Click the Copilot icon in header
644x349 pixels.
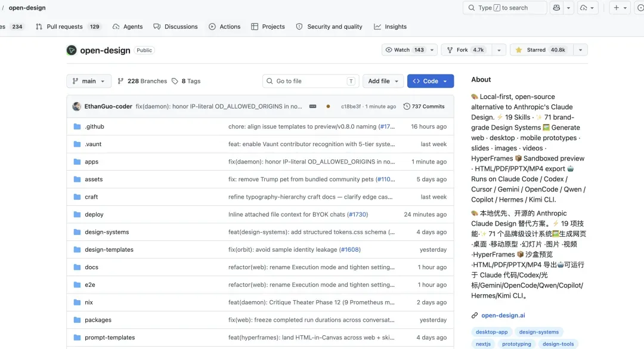coord(556,8)
